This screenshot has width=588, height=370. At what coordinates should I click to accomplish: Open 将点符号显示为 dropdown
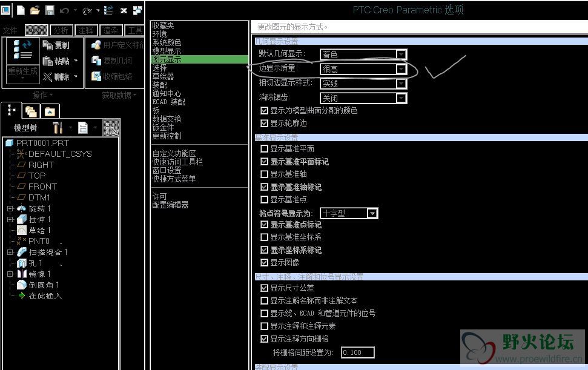372,213
